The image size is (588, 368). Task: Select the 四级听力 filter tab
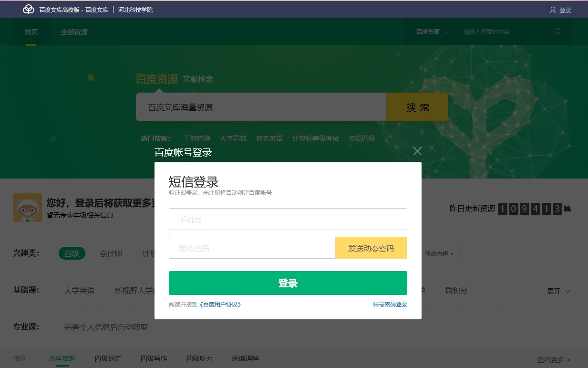pos(199,358)
